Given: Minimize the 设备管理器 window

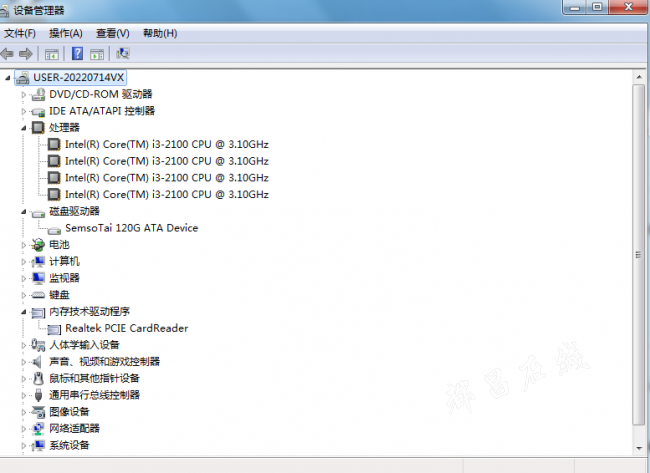Looking at the screenshot, I should click(575, 7).
